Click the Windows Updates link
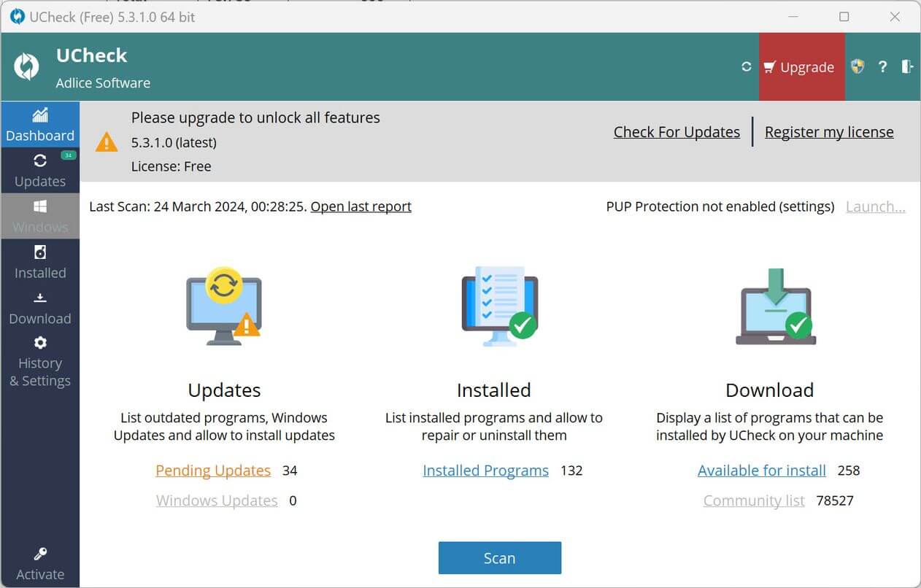 click(217, 500)
